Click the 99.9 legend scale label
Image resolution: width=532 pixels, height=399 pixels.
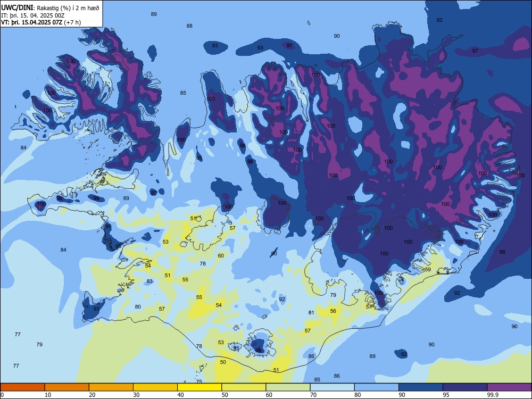492,395
